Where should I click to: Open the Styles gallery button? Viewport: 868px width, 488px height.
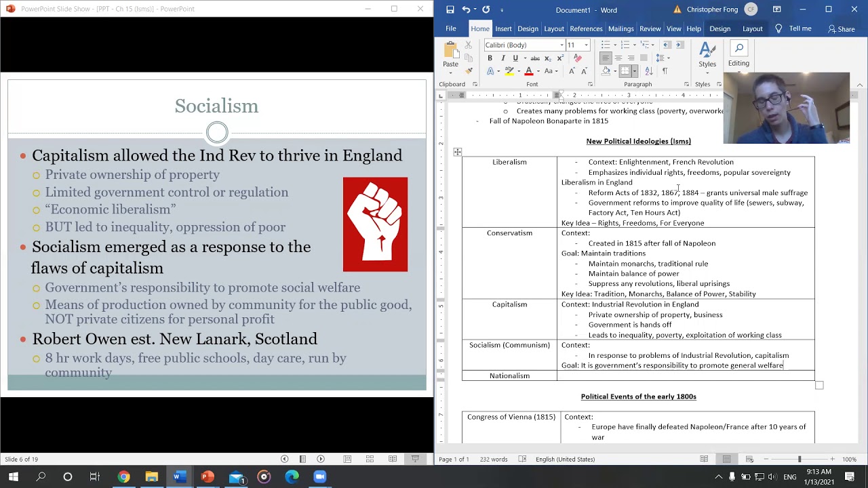707,56
